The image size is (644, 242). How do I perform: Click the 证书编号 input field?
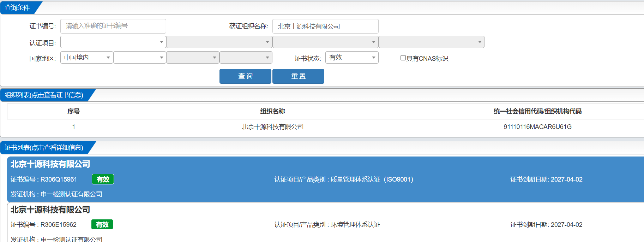[113, 26]
